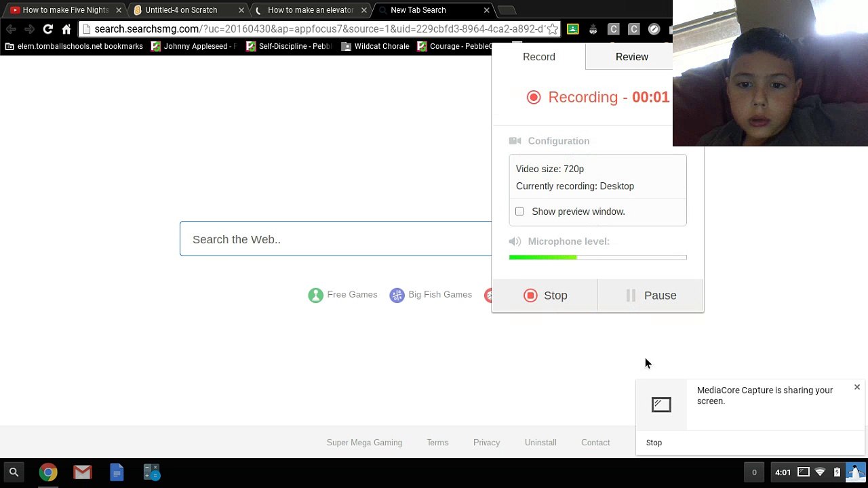Viewport: 868px width, 488px height.
Task: Open Gmail from the shelf
Action: [83, 472]
